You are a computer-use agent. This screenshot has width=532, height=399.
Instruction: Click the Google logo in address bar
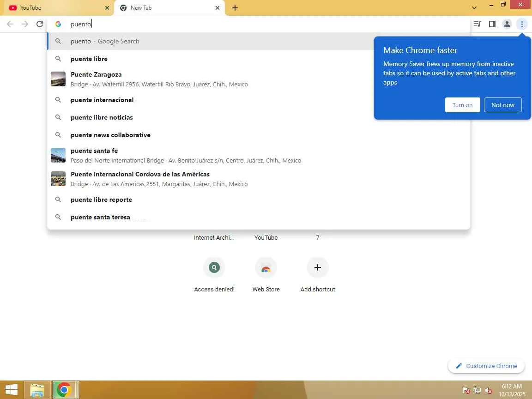tap(58, 24)
